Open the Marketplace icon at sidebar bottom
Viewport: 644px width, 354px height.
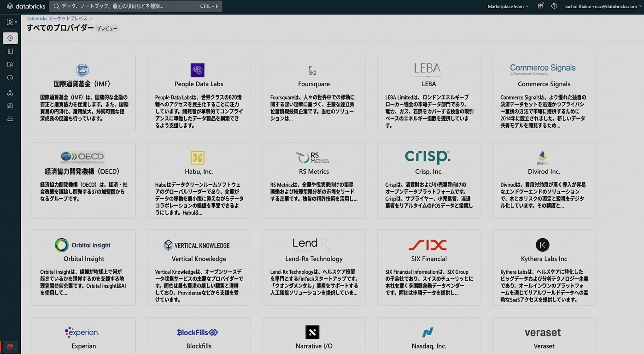pyautogui.click(x=10, y=347)
